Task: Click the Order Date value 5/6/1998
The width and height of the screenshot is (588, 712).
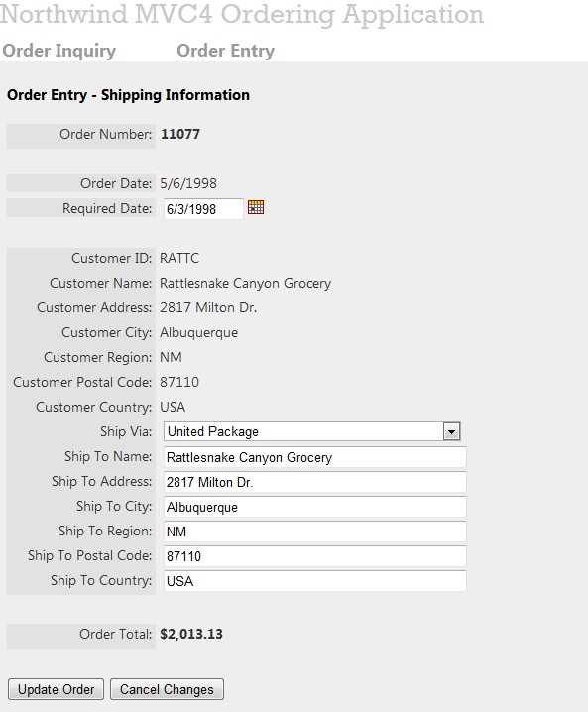Action: point(188,183)
